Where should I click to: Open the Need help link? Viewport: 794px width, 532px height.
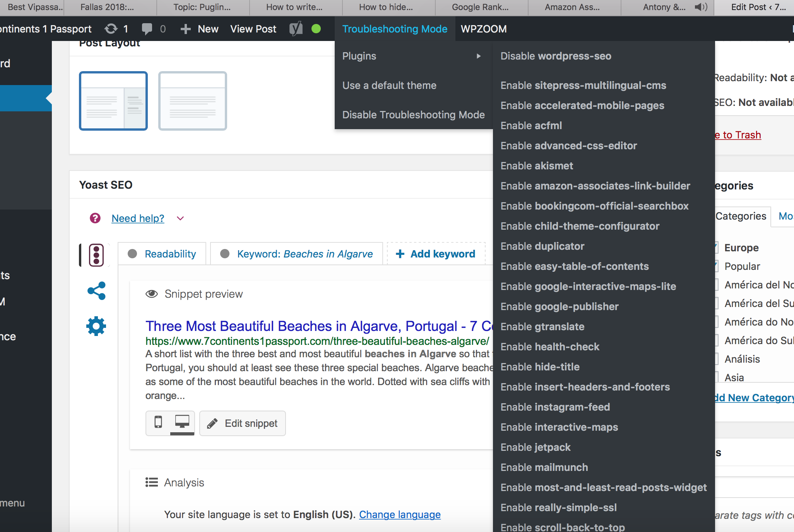138,218
